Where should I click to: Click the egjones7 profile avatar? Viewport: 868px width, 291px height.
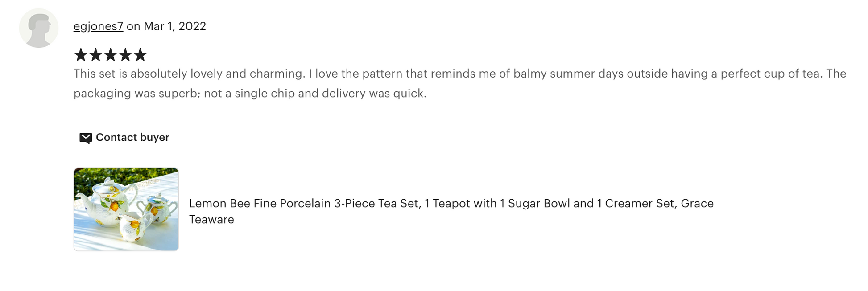click(39, 28)
